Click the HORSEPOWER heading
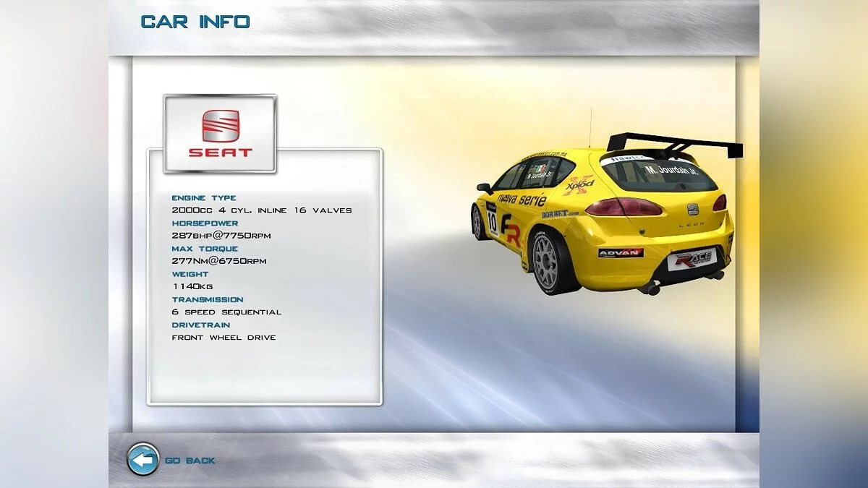This screenshot has width=868, height=488. (x=205, y=223)
